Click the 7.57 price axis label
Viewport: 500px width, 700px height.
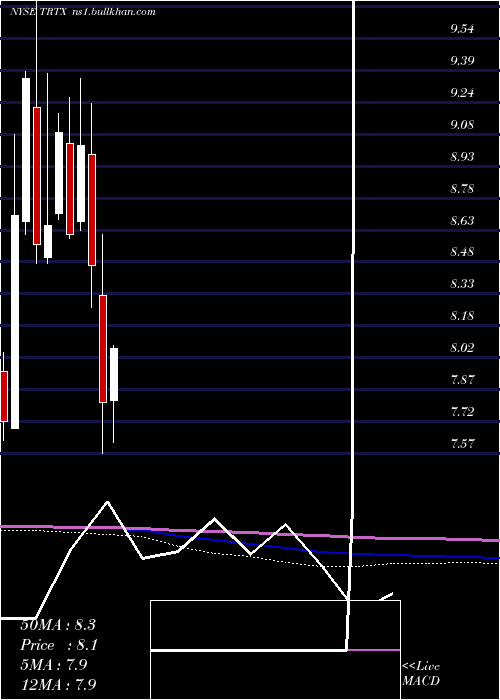[462, 444]
